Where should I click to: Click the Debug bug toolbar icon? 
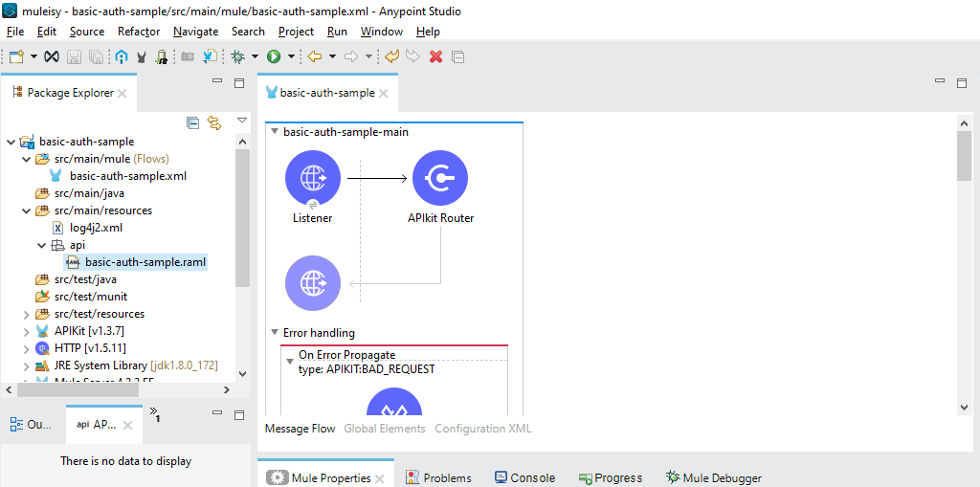click(238, 56)
